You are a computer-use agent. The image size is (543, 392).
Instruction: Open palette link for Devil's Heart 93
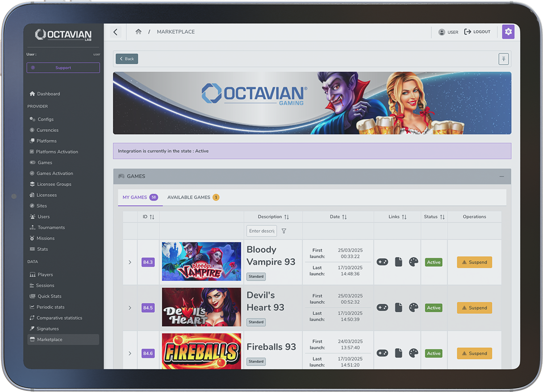(414, 308)
